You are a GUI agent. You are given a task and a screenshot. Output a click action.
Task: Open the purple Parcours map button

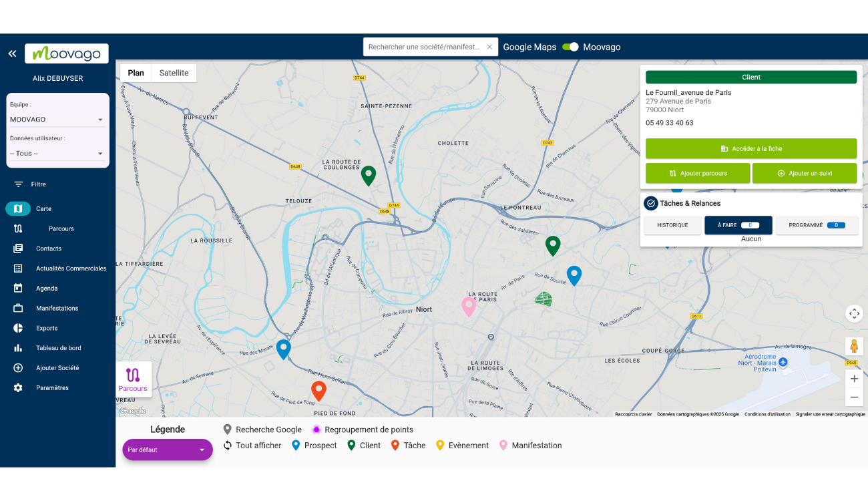coord(133,379)
